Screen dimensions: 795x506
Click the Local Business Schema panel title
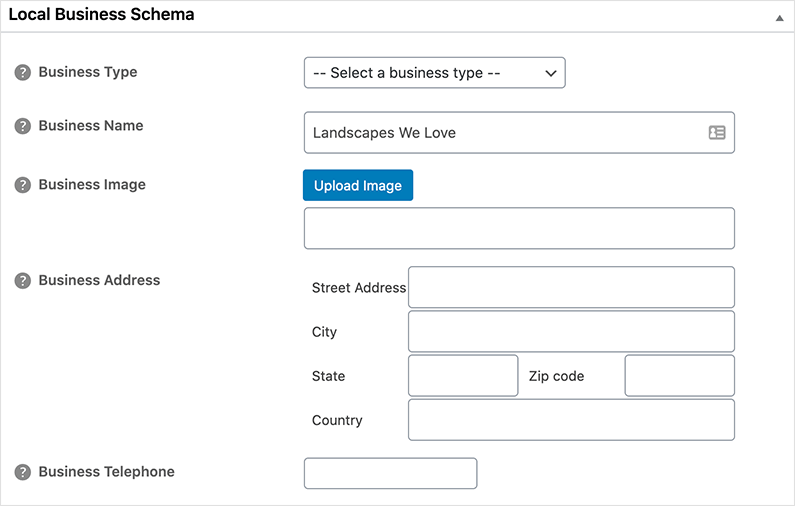point(101,16)
